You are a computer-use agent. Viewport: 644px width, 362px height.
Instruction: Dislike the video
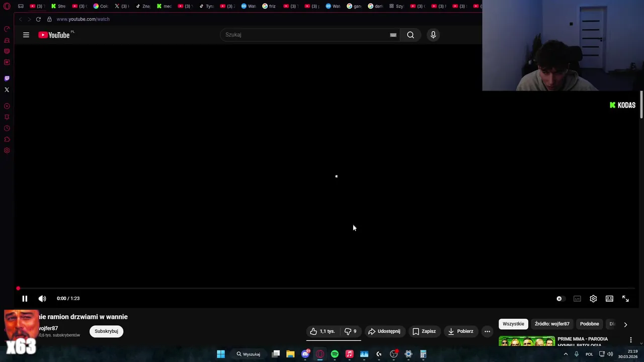[x=350, y=331]
